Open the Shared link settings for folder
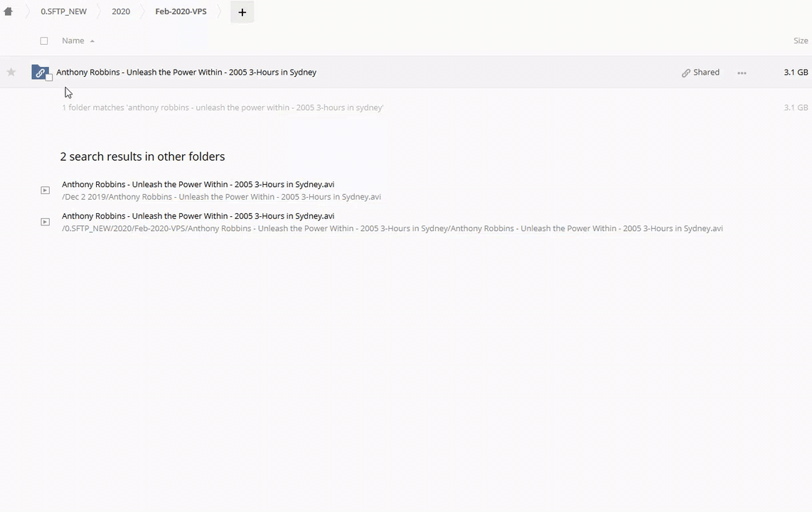 pos(700,73)
